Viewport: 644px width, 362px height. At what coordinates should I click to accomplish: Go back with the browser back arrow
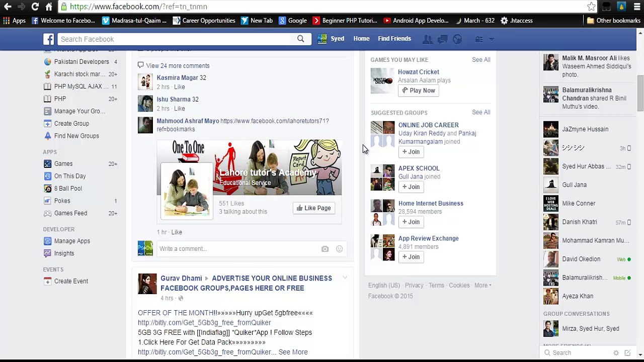(8, 7)
